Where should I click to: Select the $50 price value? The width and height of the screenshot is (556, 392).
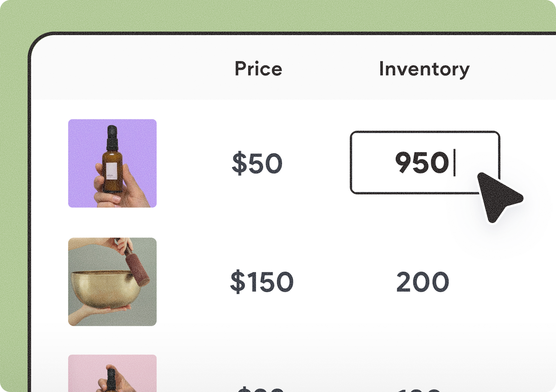256,163
